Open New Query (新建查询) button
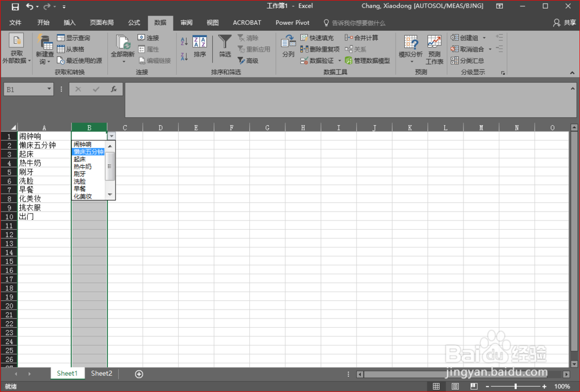 point(45,49)
